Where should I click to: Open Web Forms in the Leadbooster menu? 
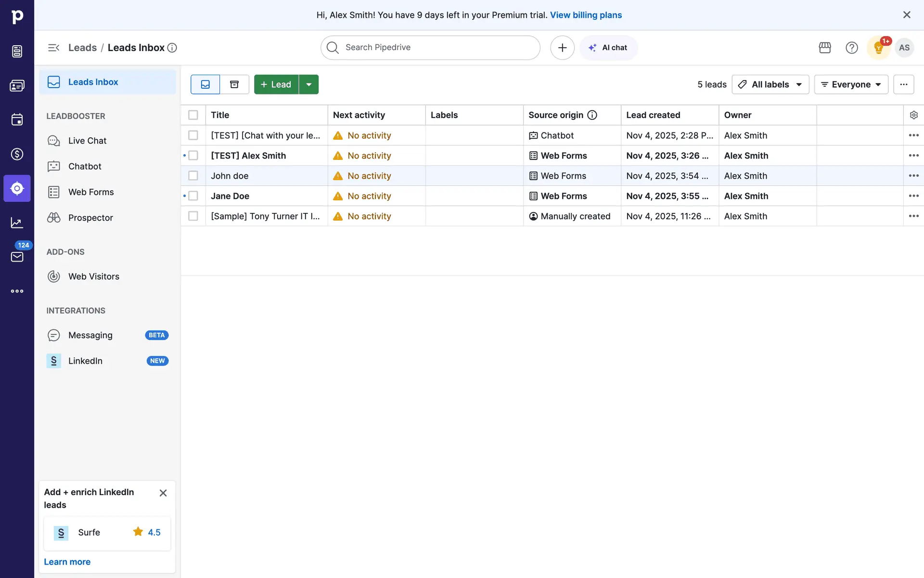coord(91,192)
